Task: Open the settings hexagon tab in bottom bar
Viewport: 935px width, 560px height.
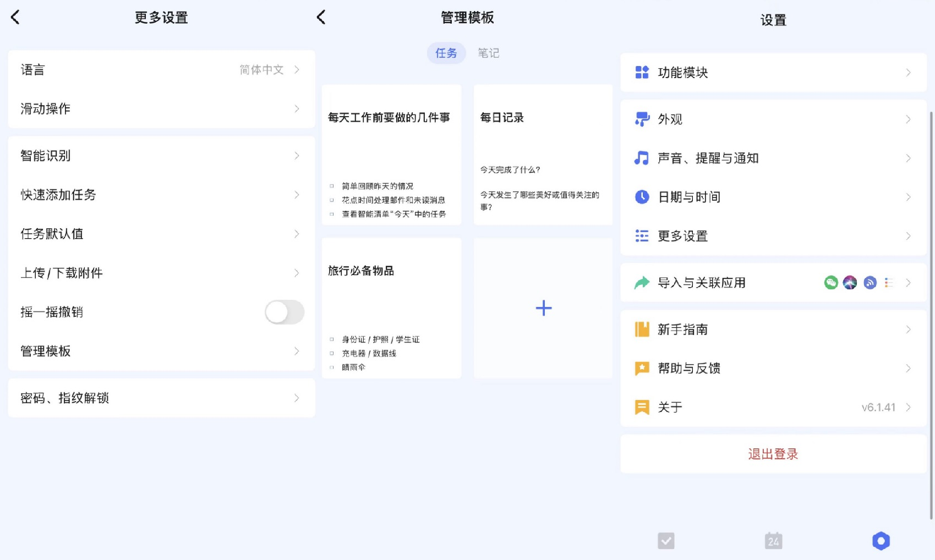Action: pyautogui.click(x=881, y=541)
